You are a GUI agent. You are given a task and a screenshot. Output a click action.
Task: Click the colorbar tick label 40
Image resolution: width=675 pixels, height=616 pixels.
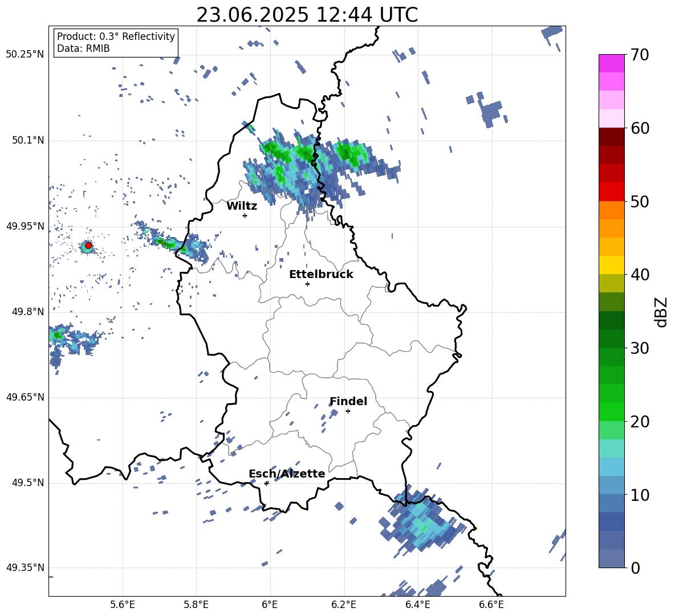click(x=640, y=275)
